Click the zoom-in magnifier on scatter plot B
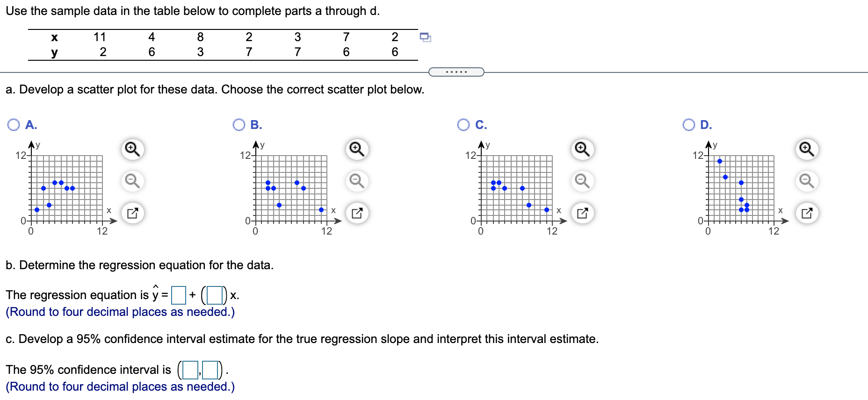 pyautogui.click(x=356, y=149)
